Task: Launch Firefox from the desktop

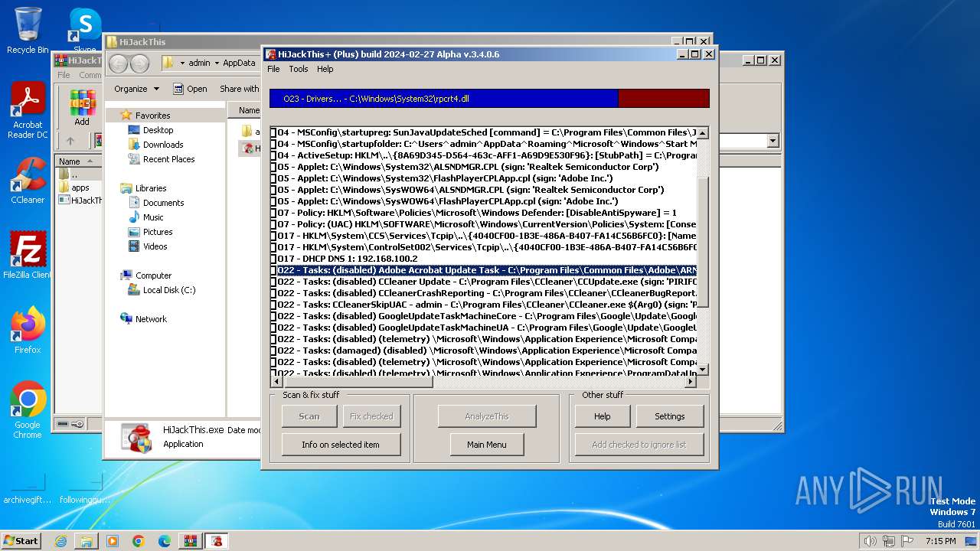Action: point(28,330)
